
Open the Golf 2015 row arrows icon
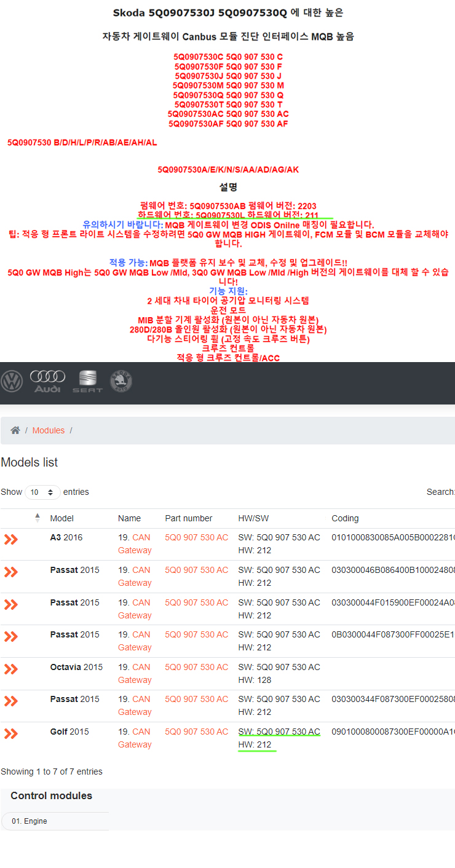pos(11,733)
